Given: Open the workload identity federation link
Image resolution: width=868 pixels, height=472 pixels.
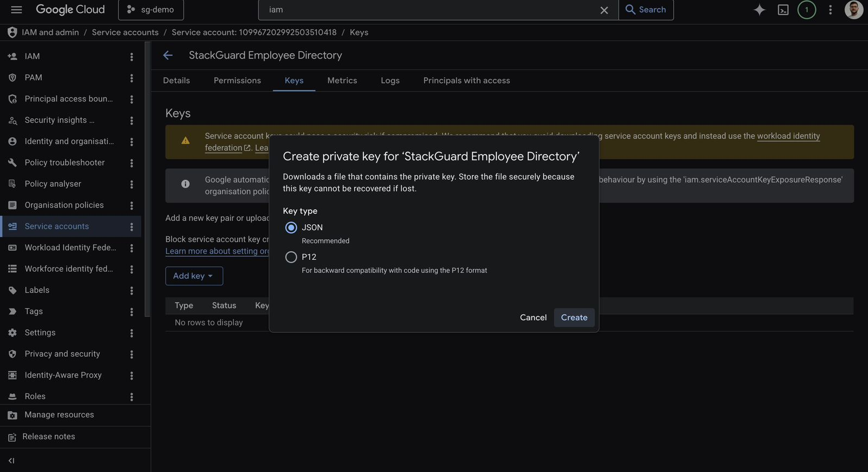Looking at the screenshot, I should (x=788, y=136).
